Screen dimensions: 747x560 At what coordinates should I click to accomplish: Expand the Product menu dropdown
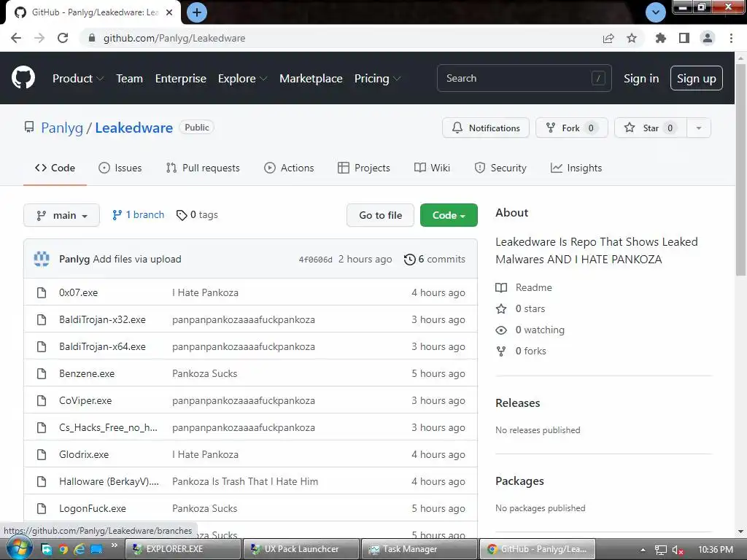tap(78, 79)
